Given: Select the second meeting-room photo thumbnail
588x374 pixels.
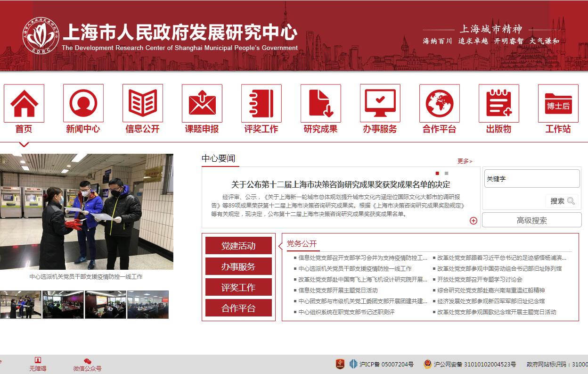Looking at the screenshot, I should pyautogui.click(x=63, y=304).
